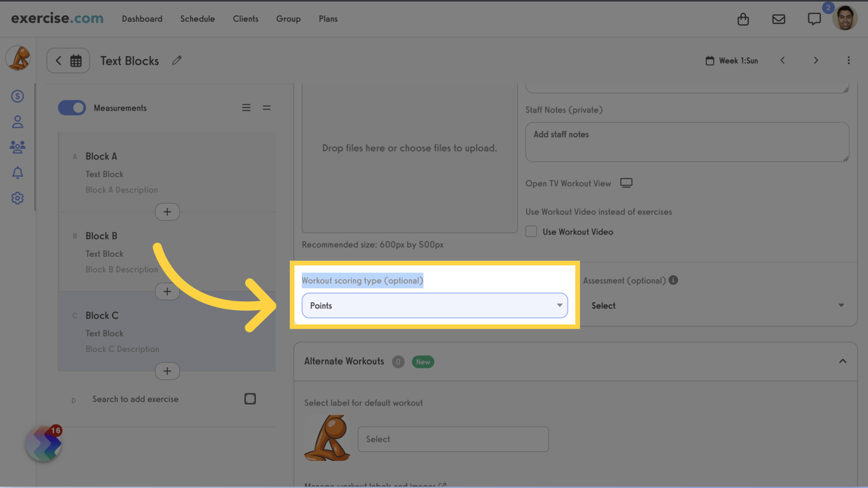The width and height of the screenshot is (868, 488).
Task: Open the settings gear sidebar icon
Action: click(x=17, y=198)
